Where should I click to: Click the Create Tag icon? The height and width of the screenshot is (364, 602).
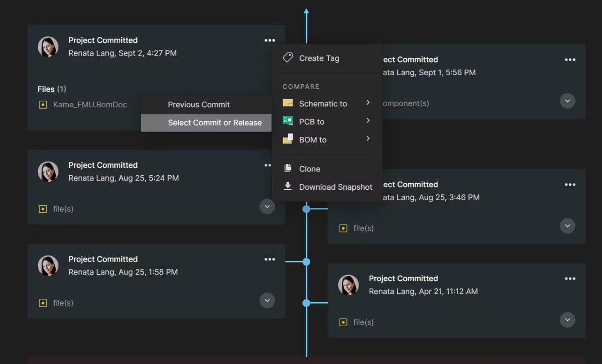(x=288, y=57)
